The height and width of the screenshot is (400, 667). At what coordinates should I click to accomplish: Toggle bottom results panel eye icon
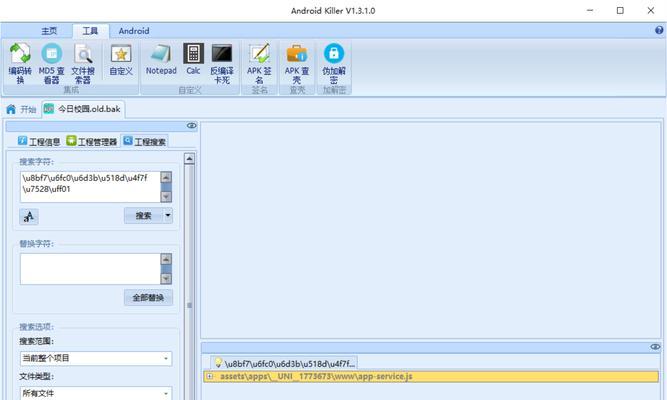coord(655,347)
